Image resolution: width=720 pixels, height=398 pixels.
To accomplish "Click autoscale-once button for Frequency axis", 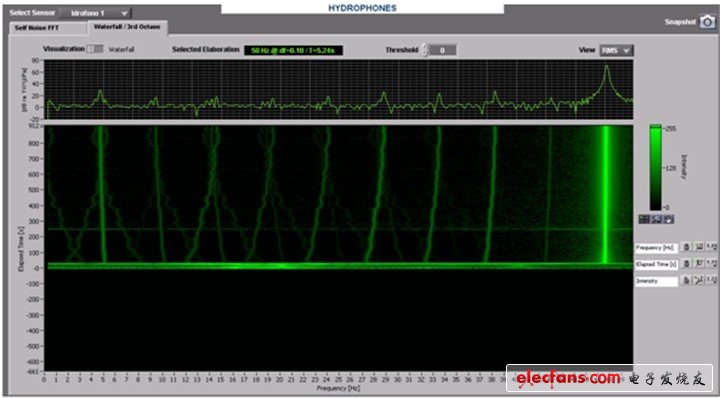I will [699, 248].
